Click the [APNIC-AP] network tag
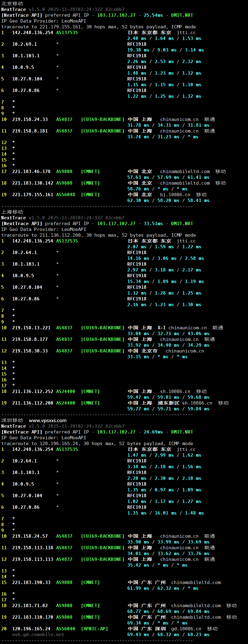 [94, 629]
